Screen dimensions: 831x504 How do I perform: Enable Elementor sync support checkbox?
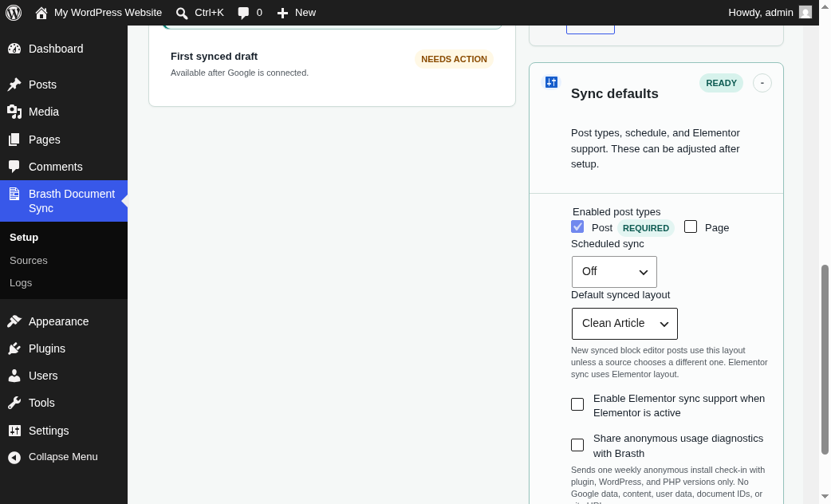coord(577,404)
